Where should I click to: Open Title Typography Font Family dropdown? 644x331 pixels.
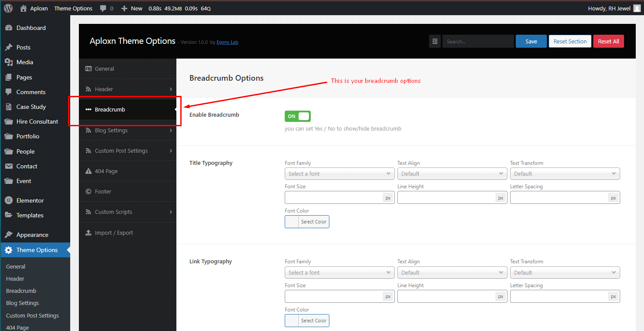click(x=339, y=174)
